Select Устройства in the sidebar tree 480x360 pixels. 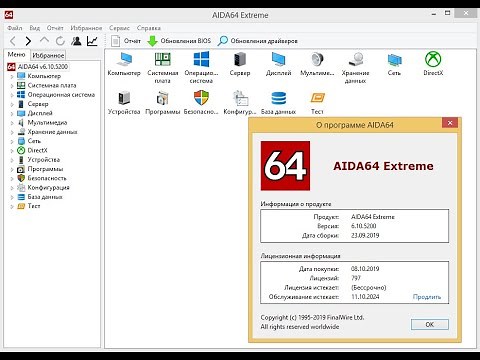click(x=44, y=160)
